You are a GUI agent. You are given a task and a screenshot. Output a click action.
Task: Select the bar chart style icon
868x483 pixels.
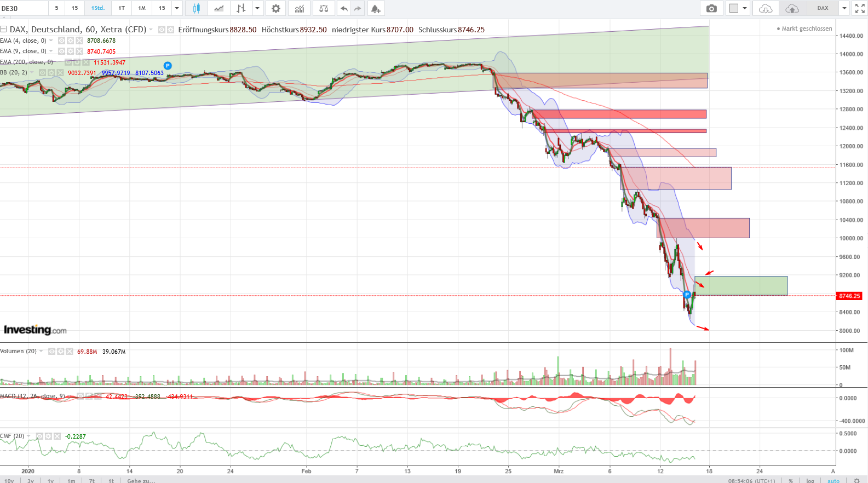(x=241, y=8)
